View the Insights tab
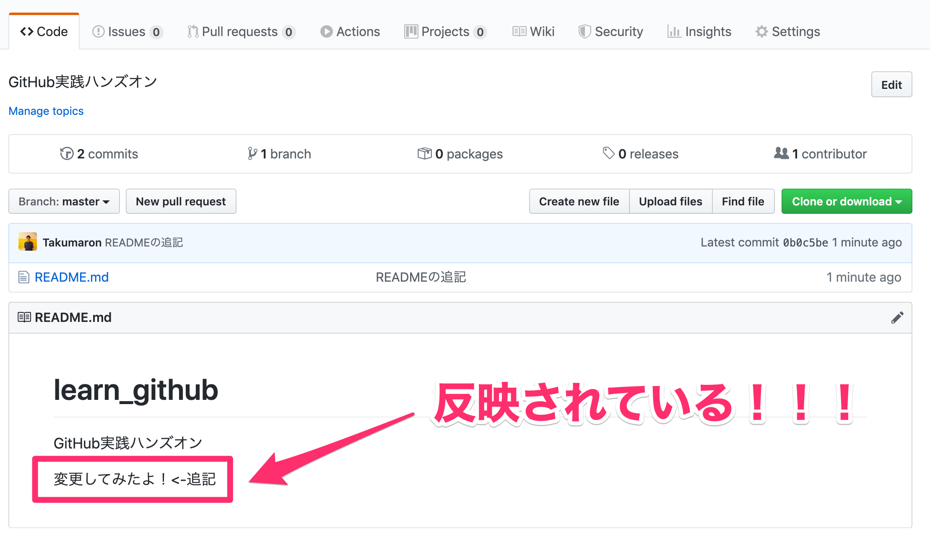The width and height of the screenshot is (930, 560). click(699, 31)
